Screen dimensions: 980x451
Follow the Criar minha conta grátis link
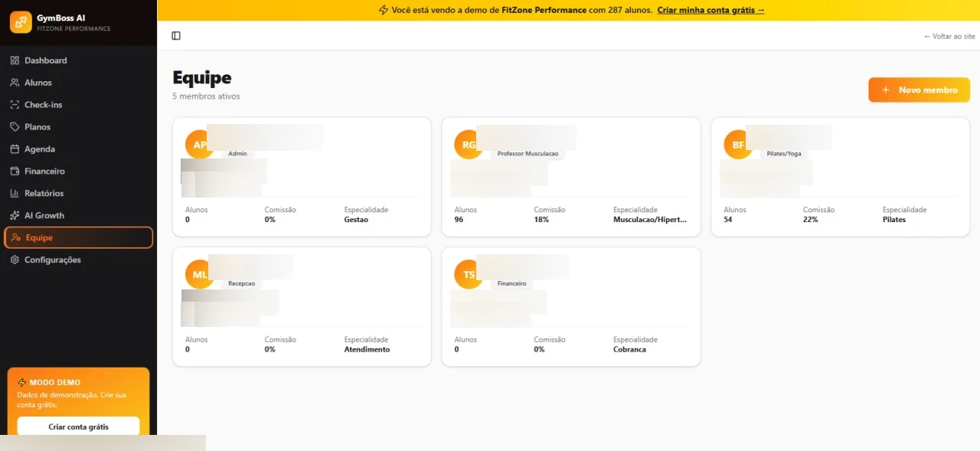click(x=710, y=10)
